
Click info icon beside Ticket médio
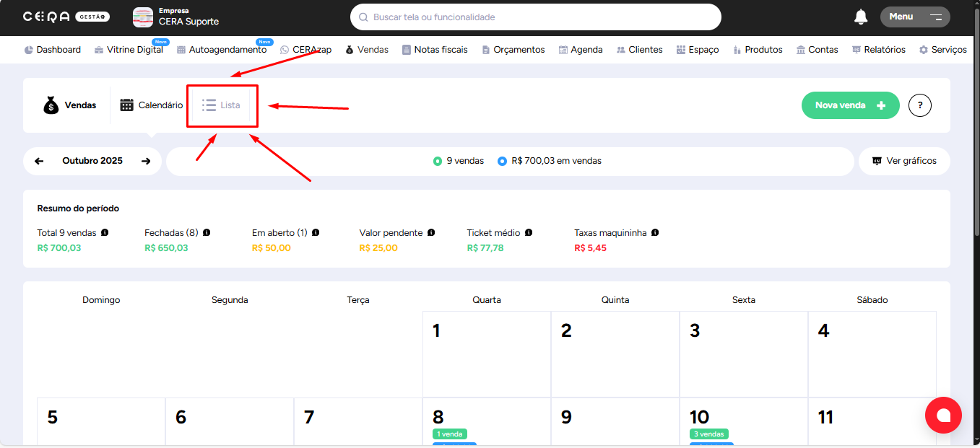pos(529,233)
